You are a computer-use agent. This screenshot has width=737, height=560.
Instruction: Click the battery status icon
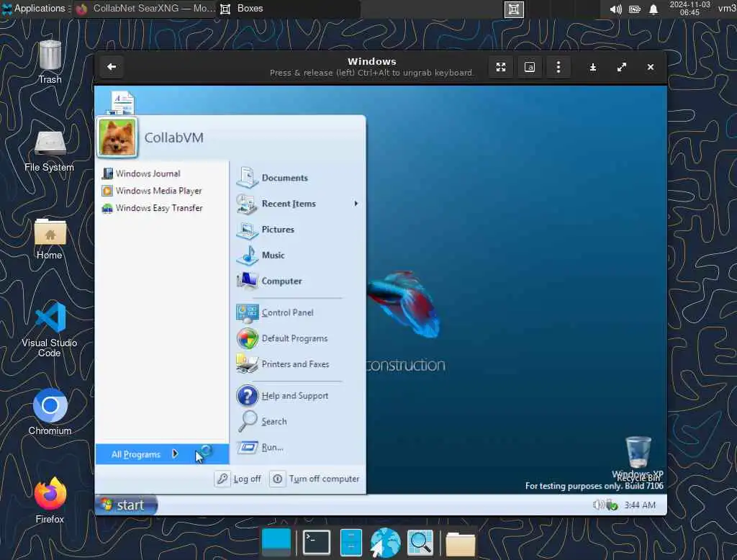coord(635,9)
